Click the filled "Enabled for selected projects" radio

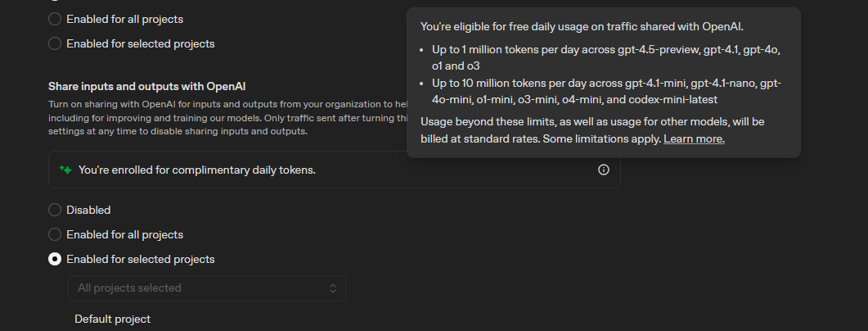55,259
